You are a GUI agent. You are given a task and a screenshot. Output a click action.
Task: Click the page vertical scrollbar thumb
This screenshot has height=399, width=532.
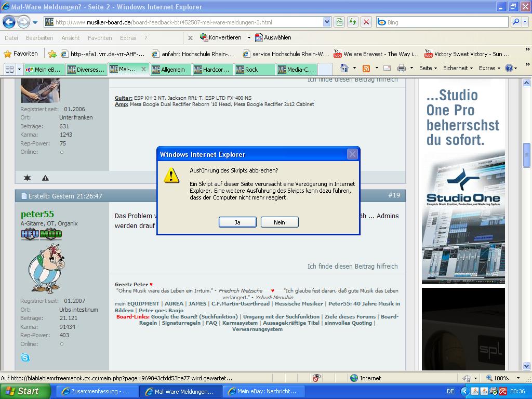[x=527, y=155]
